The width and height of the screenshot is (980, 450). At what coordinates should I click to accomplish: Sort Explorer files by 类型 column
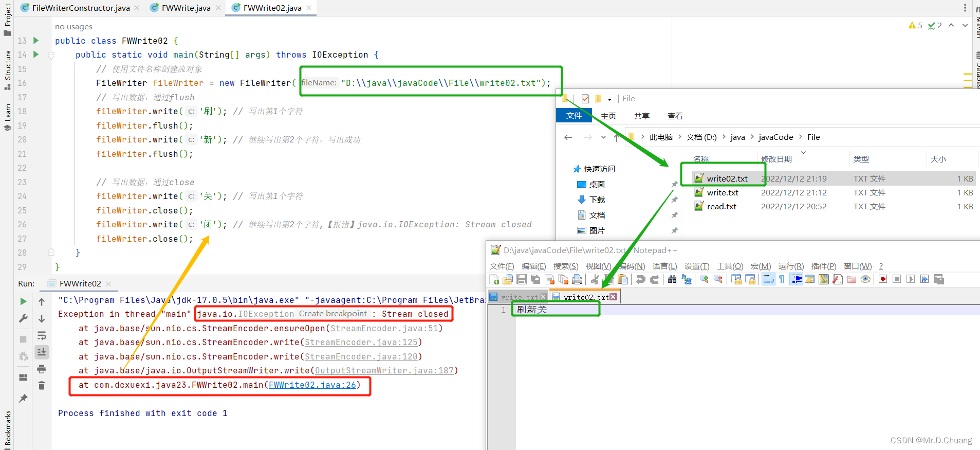click(861, 159)
